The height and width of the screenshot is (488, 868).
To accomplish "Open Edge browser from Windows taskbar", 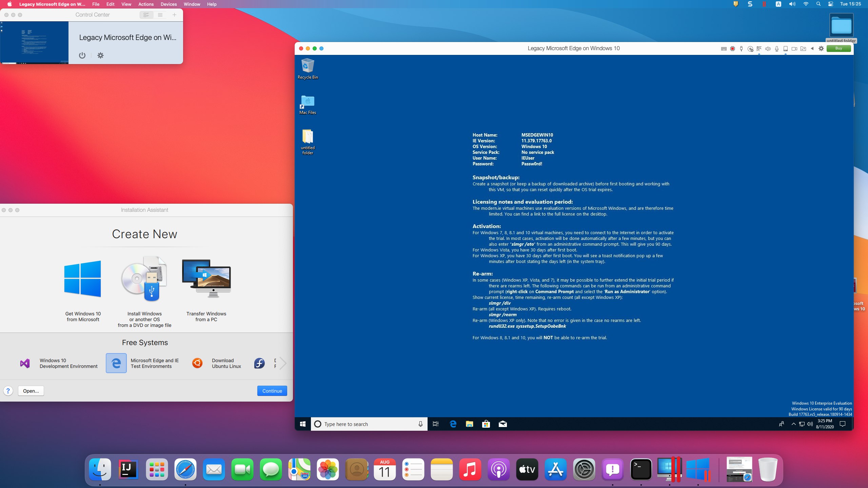I will pos(453,424).
